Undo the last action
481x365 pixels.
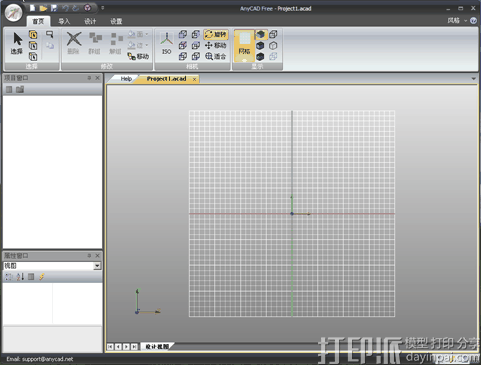click(x=65, y=8)
